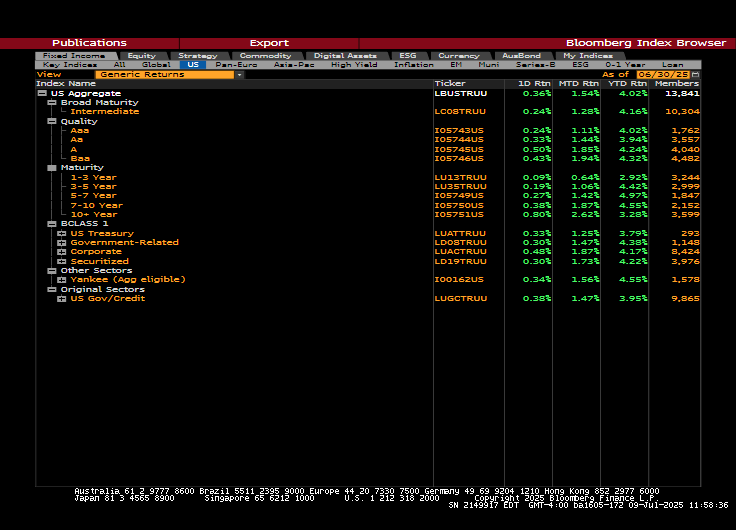Switch to the Digital Assets tab
The height and width of the screenshot is (530, 736).
pyautogui.click(x=345, y=56)
